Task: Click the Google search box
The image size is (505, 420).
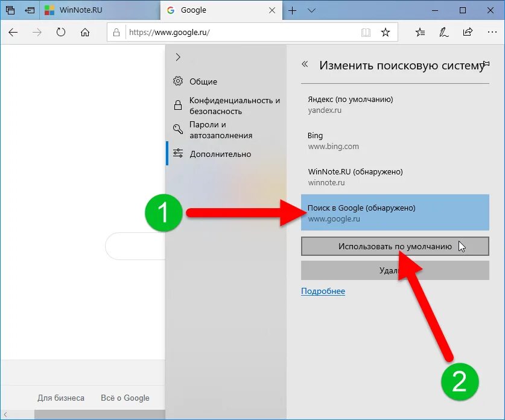Action: (x=135, y=246)
